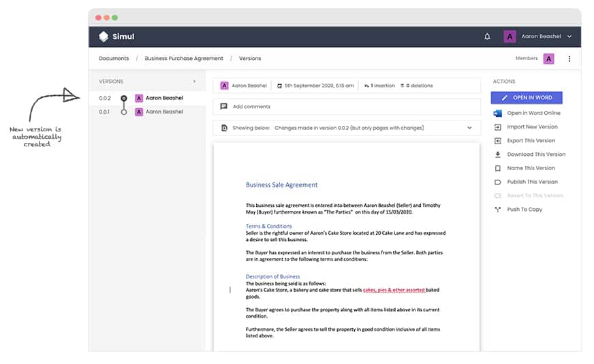Screen dimensions: 594x364
Task: Click the Open in Word Online icon
Action: 497,113
